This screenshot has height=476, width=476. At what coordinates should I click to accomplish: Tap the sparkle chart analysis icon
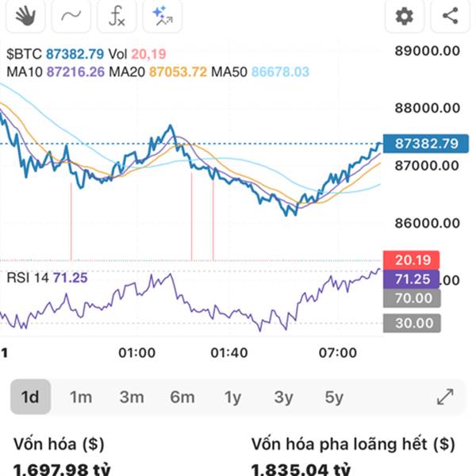point(163,15)
